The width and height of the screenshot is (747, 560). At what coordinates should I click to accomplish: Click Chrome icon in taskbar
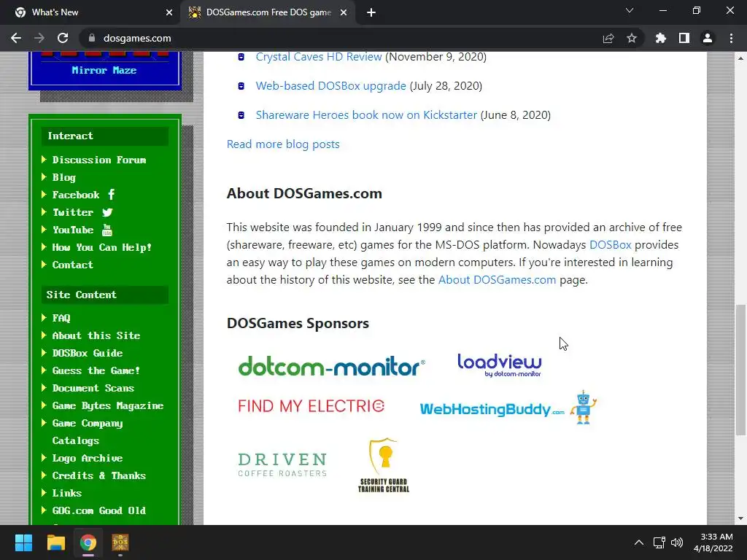pyautogui.click(x=88, y=542)
